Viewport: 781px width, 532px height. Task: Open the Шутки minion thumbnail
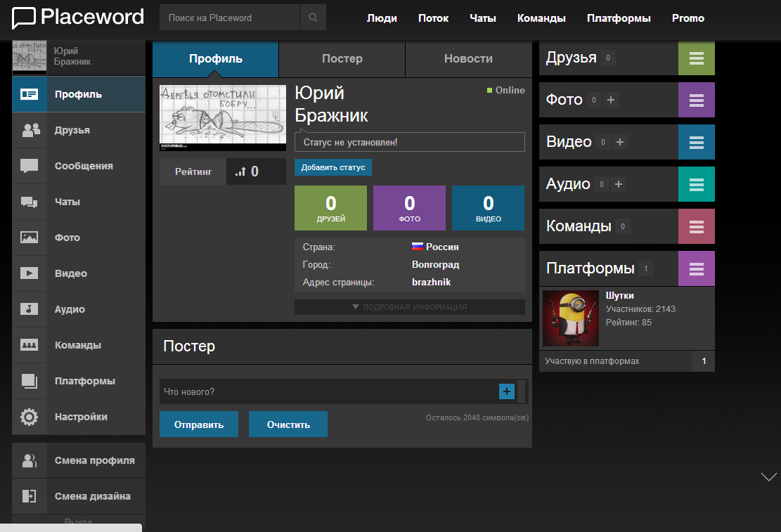pos(570,318)
